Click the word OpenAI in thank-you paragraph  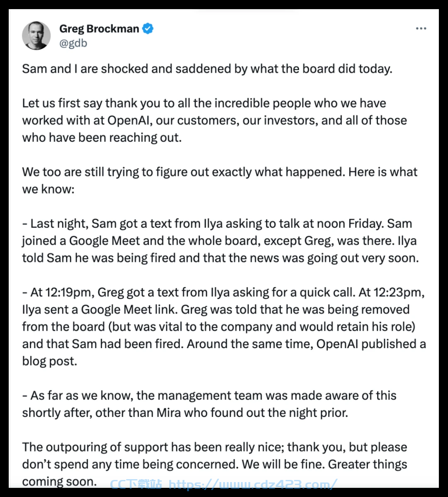[128, 120]
